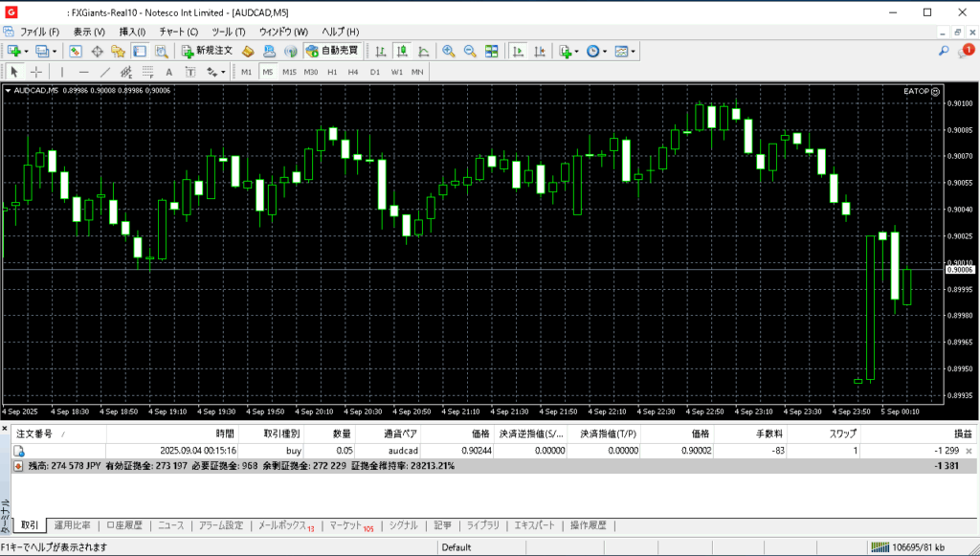Select the text label 'A' tool
This screenshot has width=980, height=556.
coord(168,72)
